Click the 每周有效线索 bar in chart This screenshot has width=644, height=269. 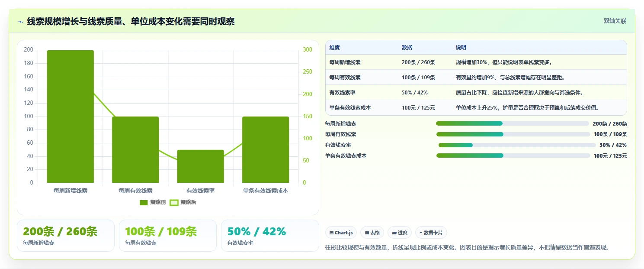click(135, 149)
